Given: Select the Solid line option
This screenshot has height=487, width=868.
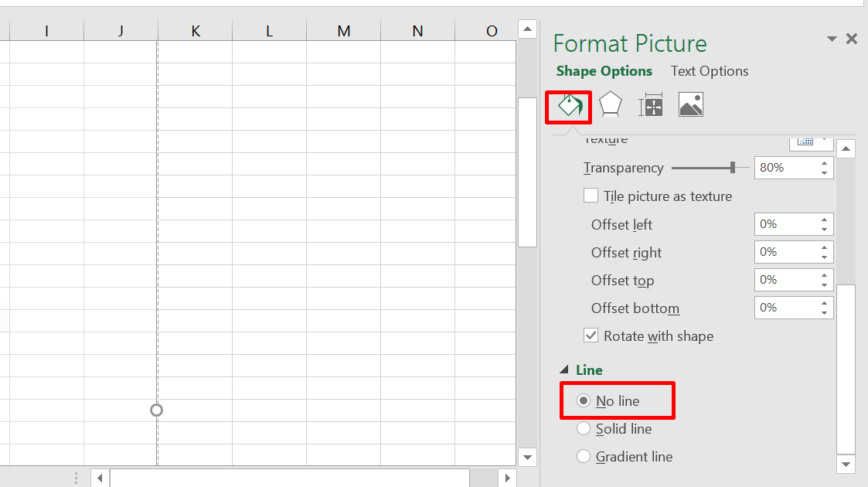Looking at the screenshot, I should tap(584, 428).
